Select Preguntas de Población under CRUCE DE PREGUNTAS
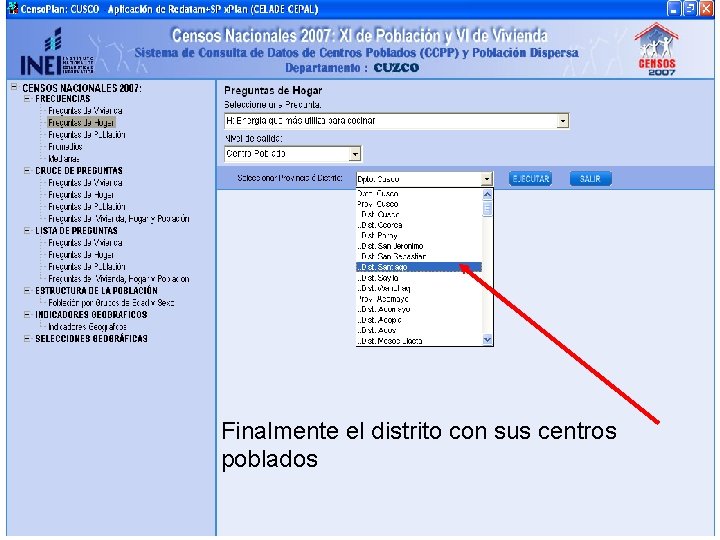The width and height of the screenshot is (720, 540). 87,207
